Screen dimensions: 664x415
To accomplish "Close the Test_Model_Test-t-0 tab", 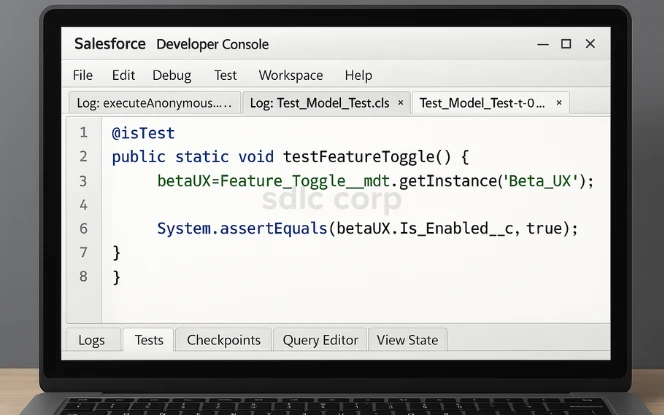I will 559,102.
